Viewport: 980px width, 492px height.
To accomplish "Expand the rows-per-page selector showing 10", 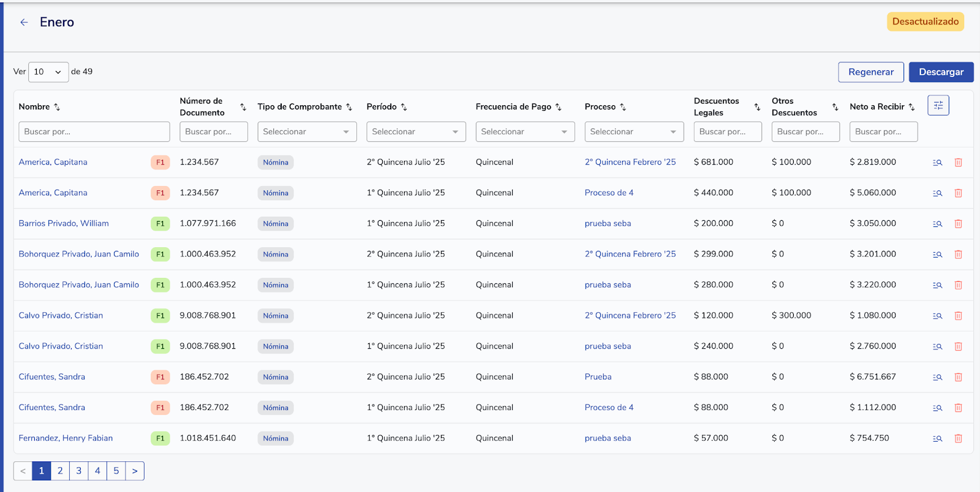I will [x=48, y=72].
